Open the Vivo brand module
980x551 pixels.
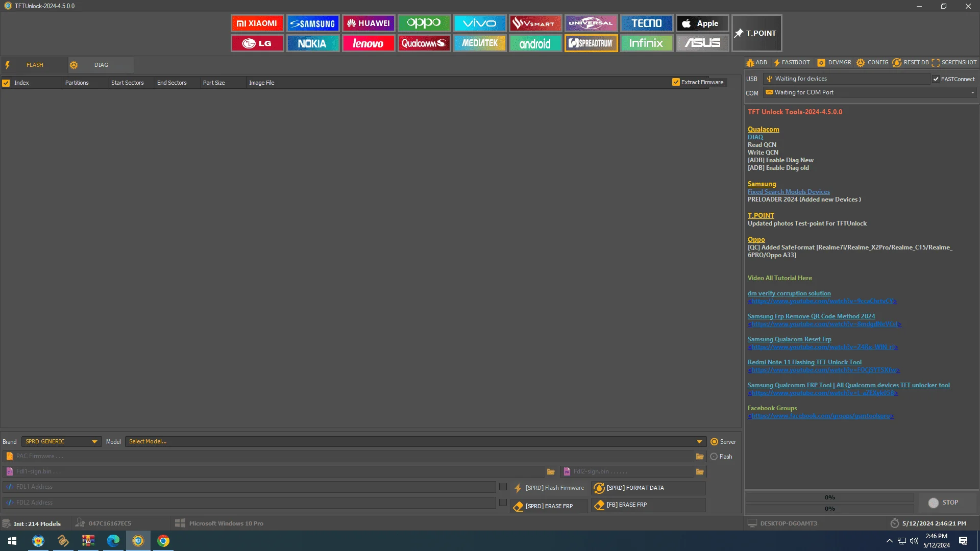(x=480, y=23)
